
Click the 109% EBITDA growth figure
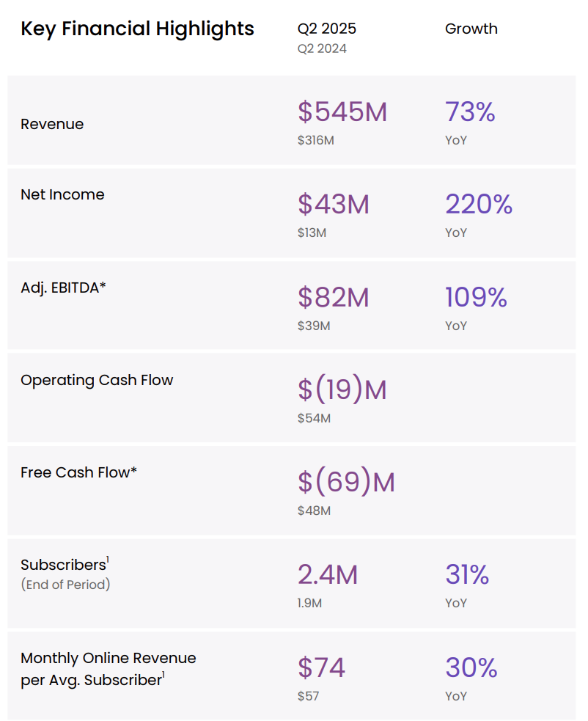pos(476,297)
